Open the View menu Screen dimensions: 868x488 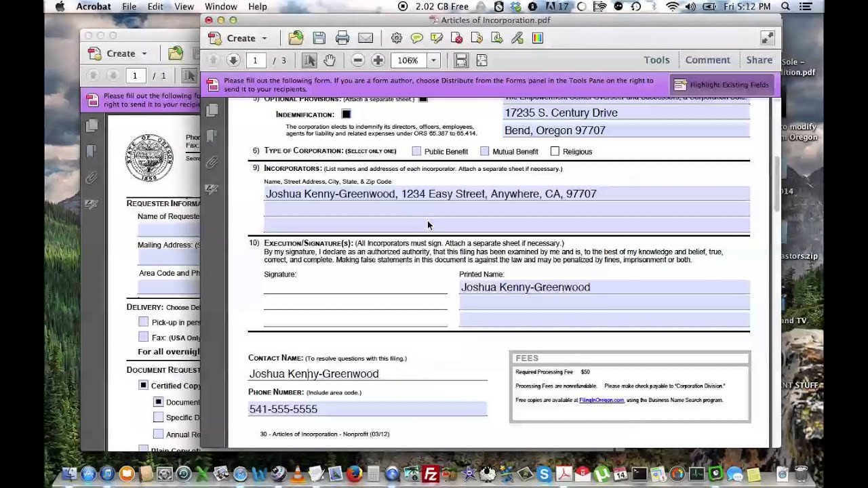click(184, 6)
